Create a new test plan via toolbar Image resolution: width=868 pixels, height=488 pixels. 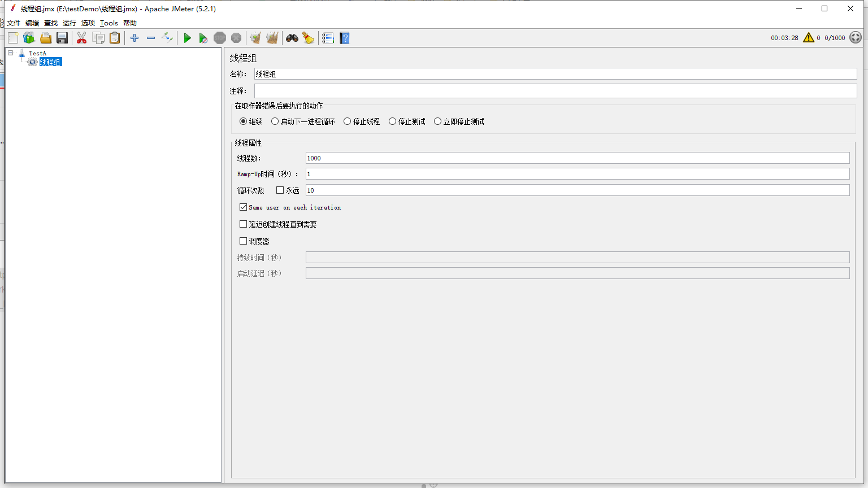coord(13,38)
